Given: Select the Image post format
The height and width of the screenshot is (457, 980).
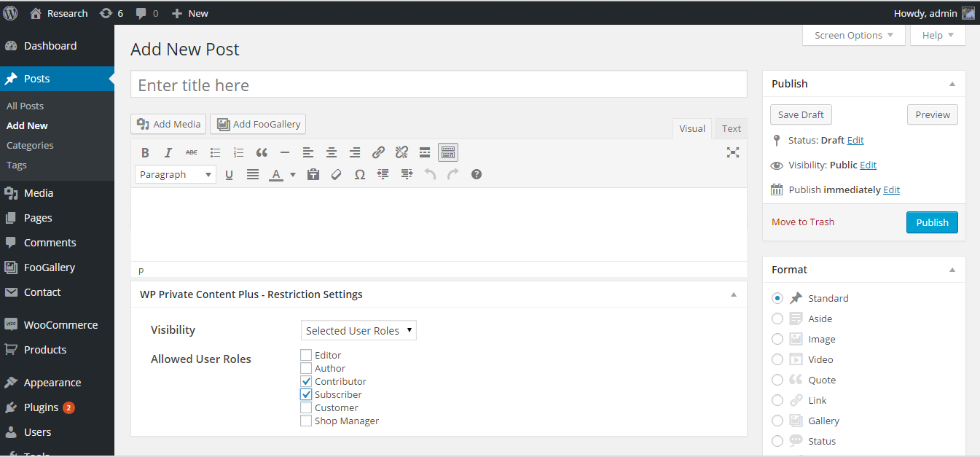Looking at the screenshot, I should [777, 339].
